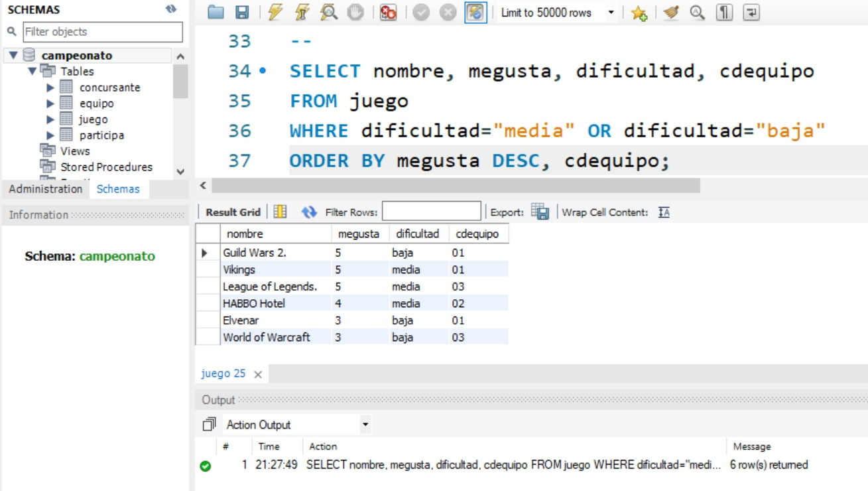Click the green success icon in output

click(x=206, y=466)
